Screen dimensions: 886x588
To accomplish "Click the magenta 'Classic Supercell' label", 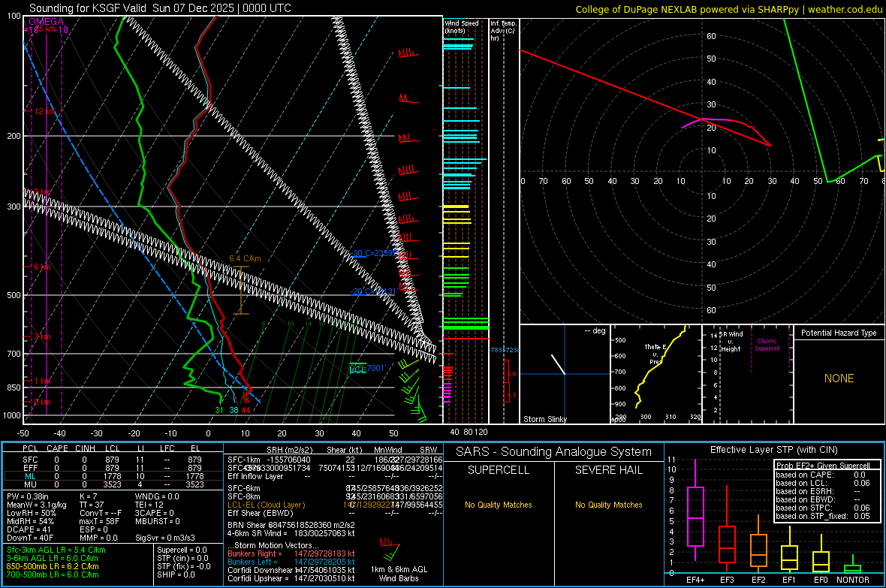I will 767,345.
